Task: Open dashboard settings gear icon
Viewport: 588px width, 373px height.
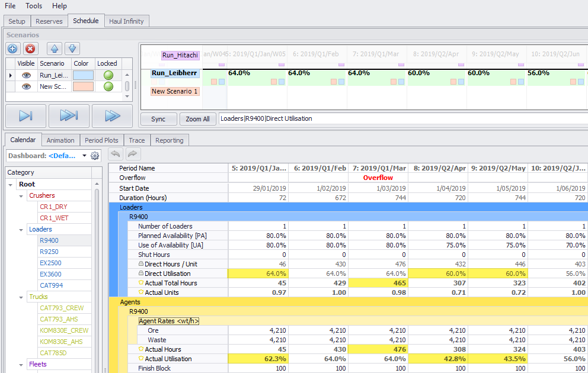Action: tap(95, 156)
